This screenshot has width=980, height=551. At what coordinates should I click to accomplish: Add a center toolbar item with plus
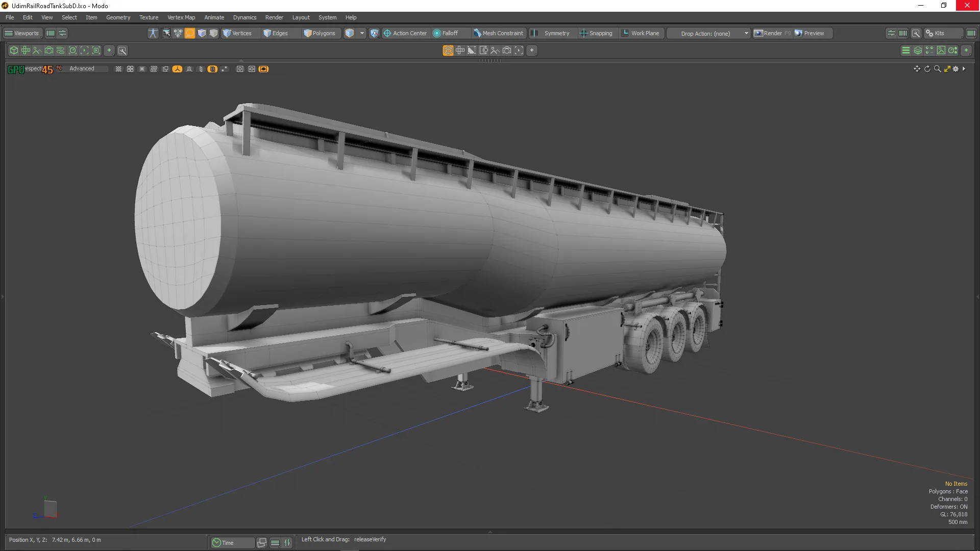[x=532, y=51]
